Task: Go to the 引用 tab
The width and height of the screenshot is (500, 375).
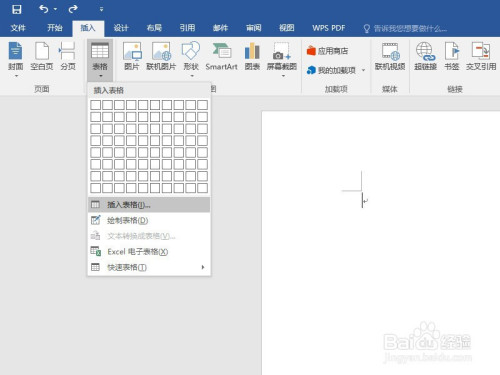Action: click(x=187, y=28)
